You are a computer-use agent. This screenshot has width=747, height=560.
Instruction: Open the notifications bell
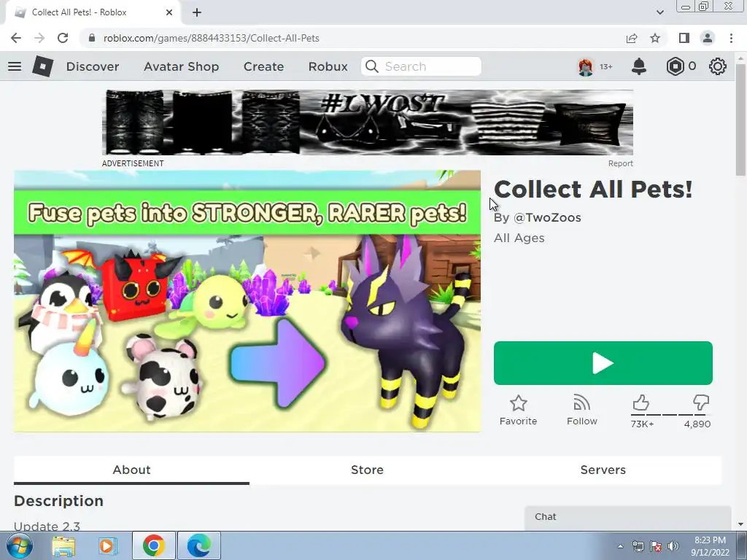pos(639,66)
